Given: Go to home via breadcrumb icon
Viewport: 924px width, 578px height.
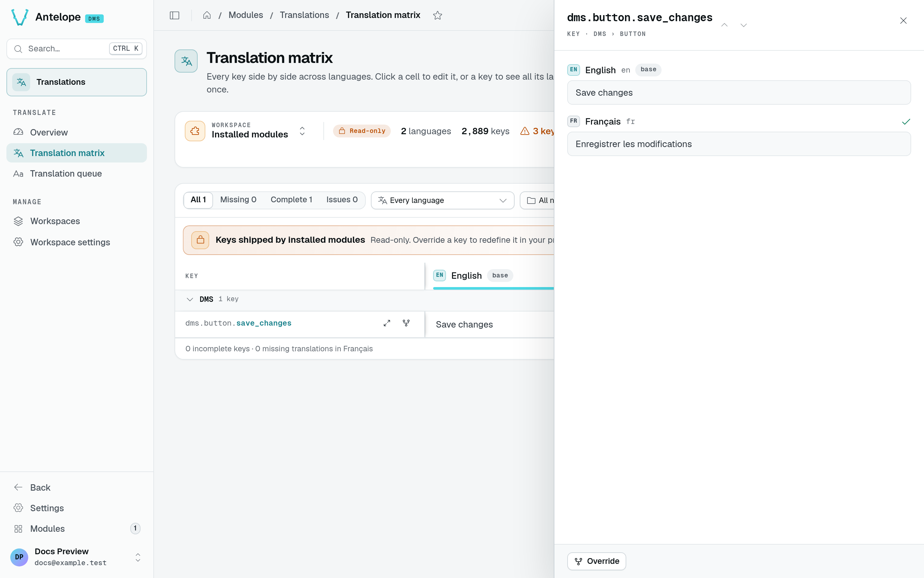Looking at the screenshot, I should (x=207, y=15).
